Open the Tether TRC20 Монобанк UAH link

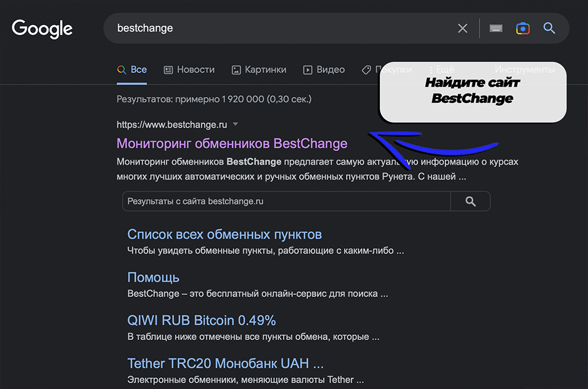[x=225, y=364]
